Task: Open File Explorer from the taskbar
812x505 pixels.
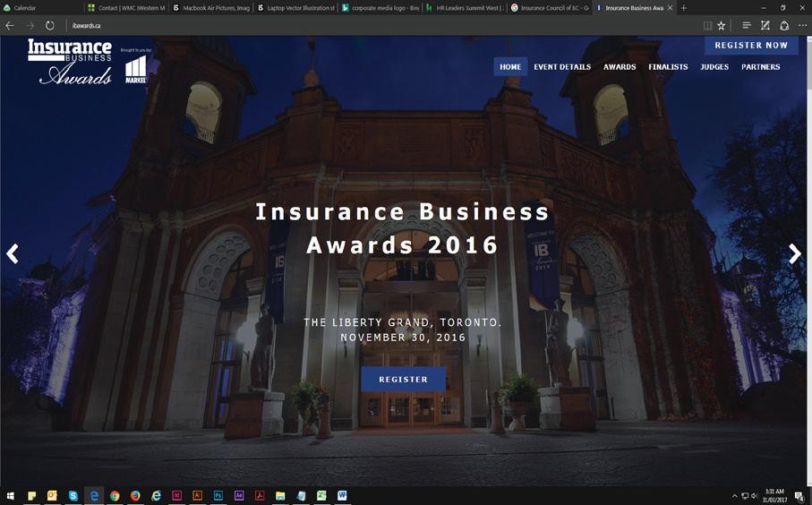Action: 280,496
